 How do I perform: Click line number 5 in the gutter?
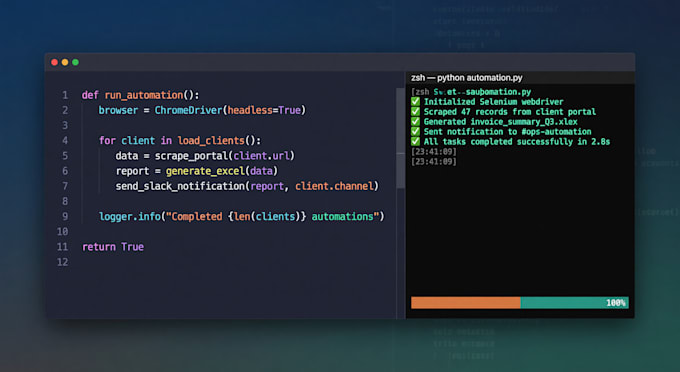click(65, 156)
